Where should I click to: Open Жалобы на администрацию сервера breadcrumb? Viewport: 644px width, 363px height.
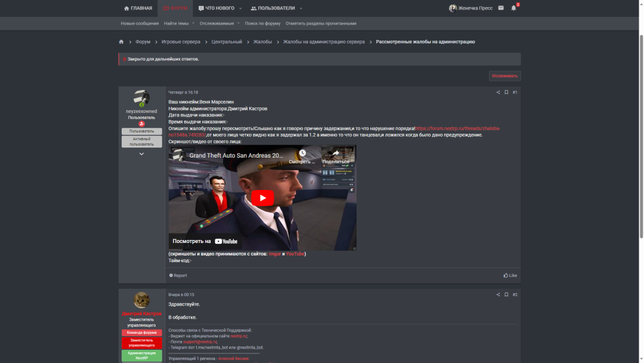click(x=324, y=42)
